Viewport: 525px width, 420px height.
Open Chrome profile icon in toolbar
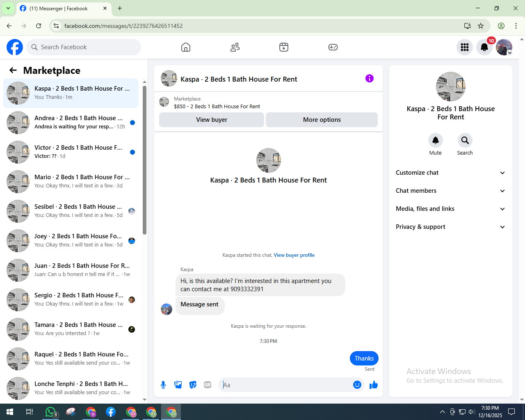tap(501, 26)
